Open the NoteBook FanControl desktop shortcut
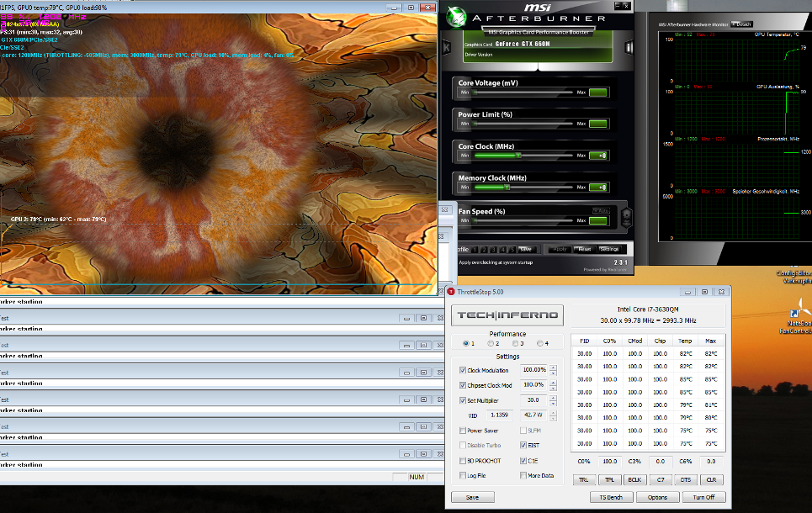812x513 pixels. (x=795, y=315)
